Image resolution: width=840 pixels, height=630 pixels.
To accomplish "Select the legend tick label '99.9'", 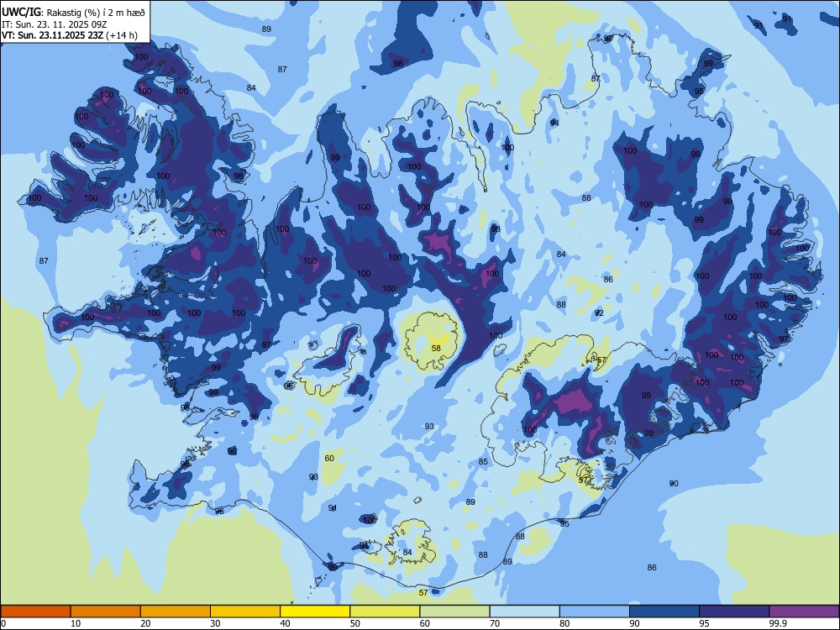I will 778,623.
